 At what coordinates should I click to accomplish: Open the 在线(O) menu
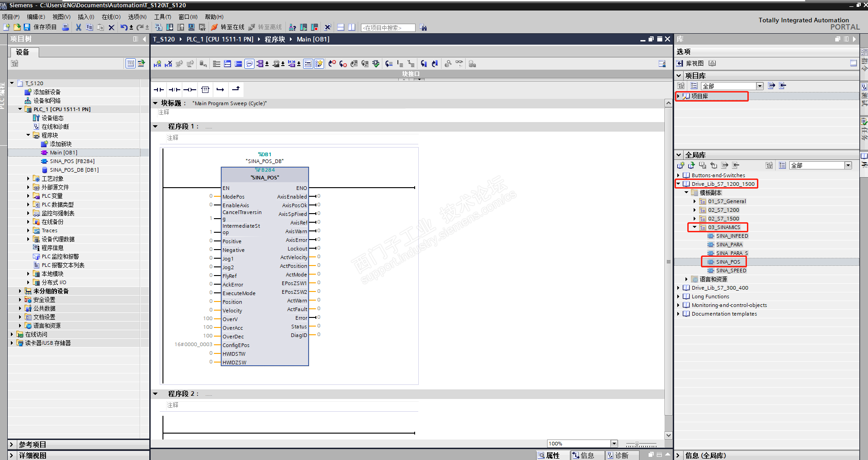click(111, 17)
